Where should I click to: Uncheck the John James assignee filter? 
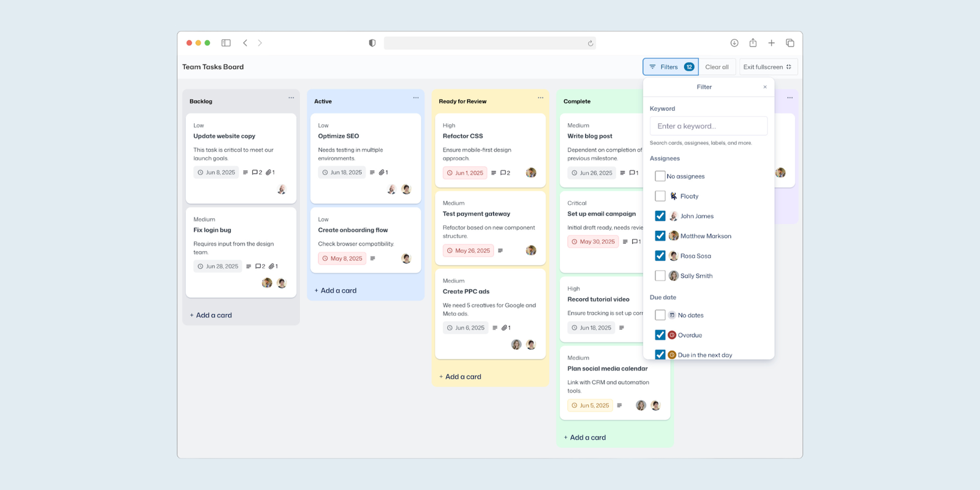click(x=660, y=216)
